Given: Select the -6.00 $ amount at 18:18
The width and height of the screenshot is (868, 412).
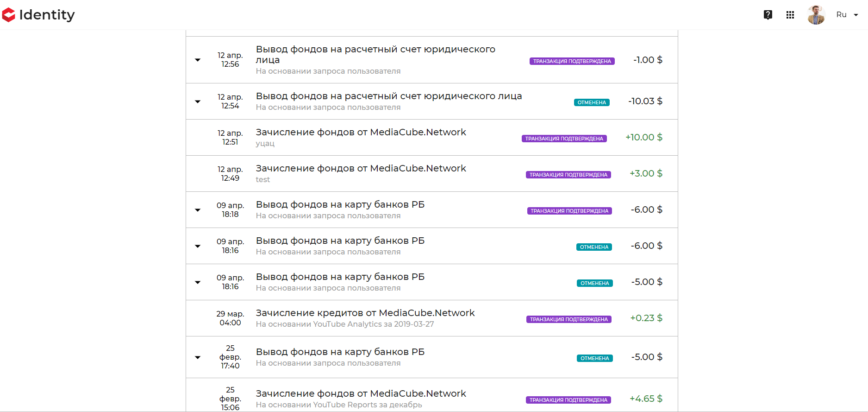Looking at the screenshot, I should coord(647,209).
